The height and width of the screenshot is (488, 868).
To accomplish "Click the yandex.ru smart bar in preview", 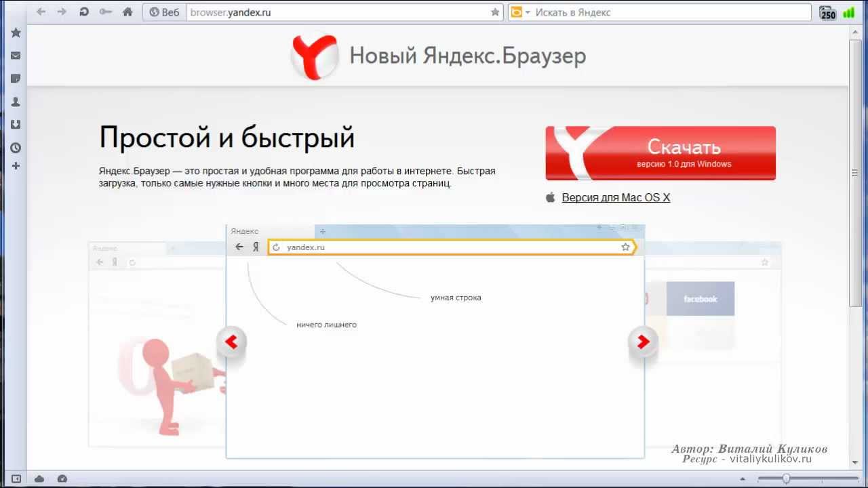I will tap(452, 247).
